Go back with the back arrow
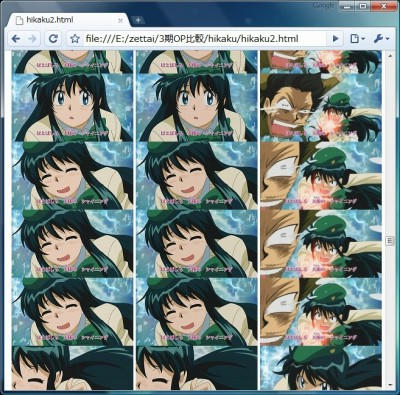This screenshot has width=400, height=395. click(x=16, y=39)
